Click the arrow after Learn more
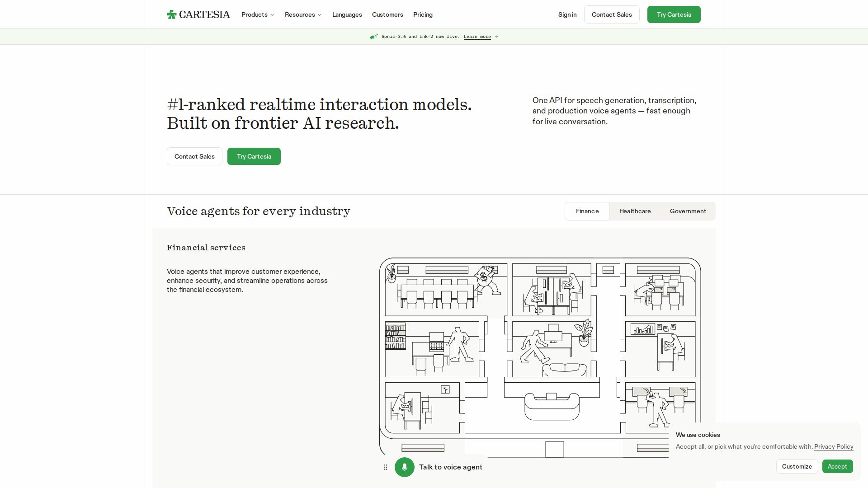The height and width of the screenshot is (488, 868). 496,37
